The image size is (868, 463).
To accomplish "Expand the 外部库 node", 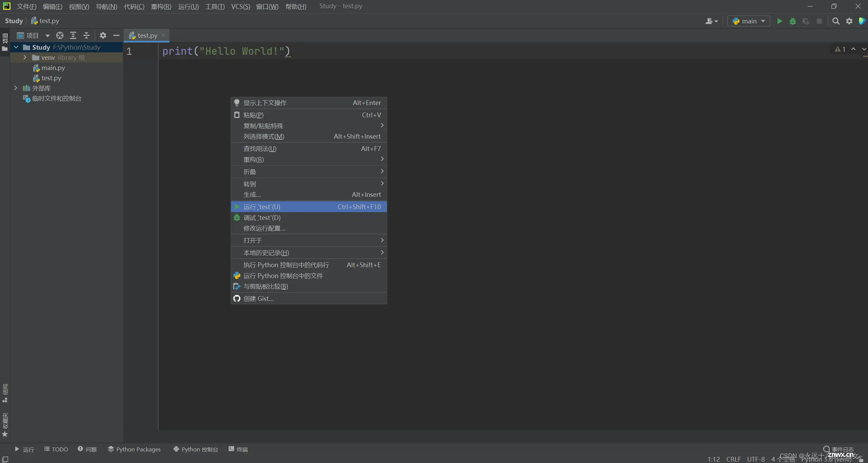I will click(x=16, y=88).
